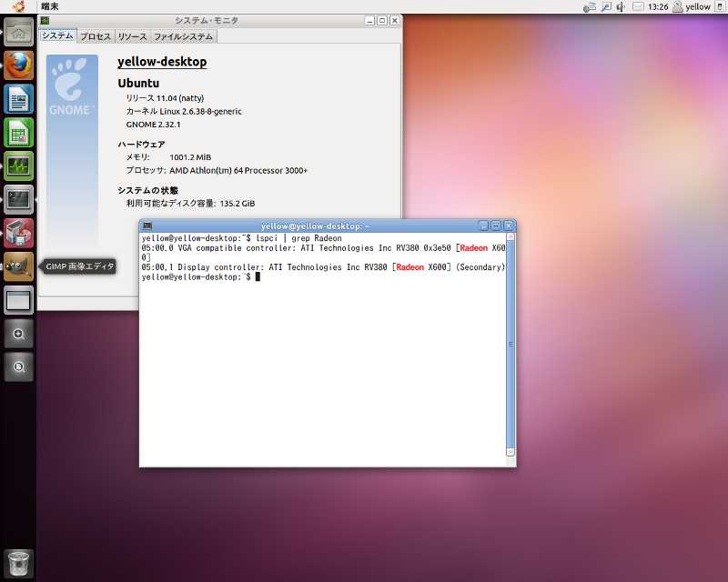
Task: Click the yellow-desktop hostname heading
Action: (x=162, y=62)
